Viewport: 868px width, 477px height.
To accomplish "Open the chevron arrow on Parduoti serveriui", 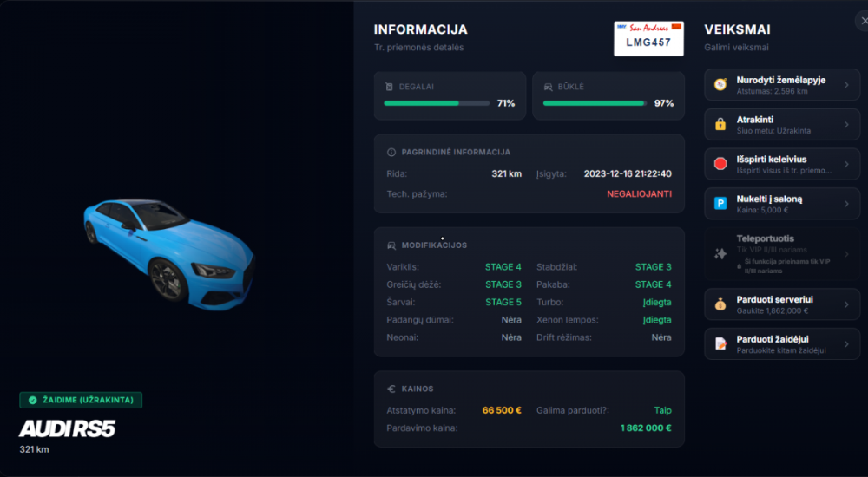I will click(846, 304).
